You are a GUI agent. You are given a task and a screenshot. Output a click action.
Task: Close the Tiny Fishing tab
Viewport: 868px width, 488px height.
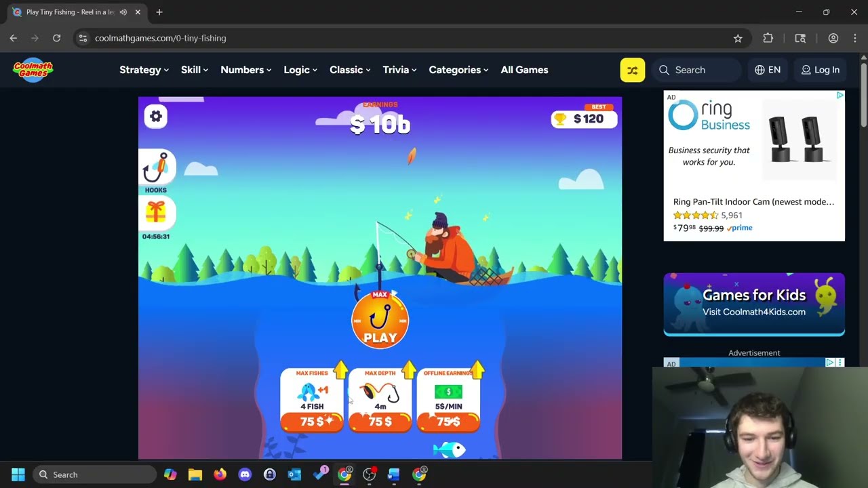pos(138,12)
